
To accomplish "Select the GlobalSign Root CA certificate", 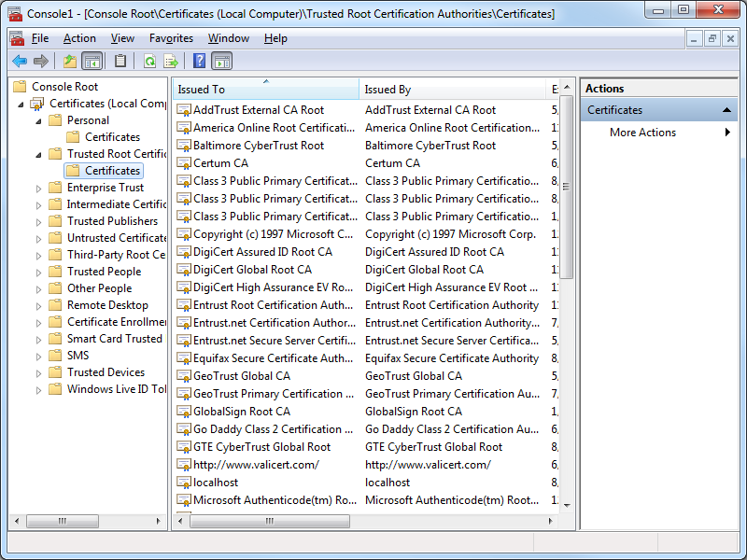I will pyautogui.click(x=241, y=412).
